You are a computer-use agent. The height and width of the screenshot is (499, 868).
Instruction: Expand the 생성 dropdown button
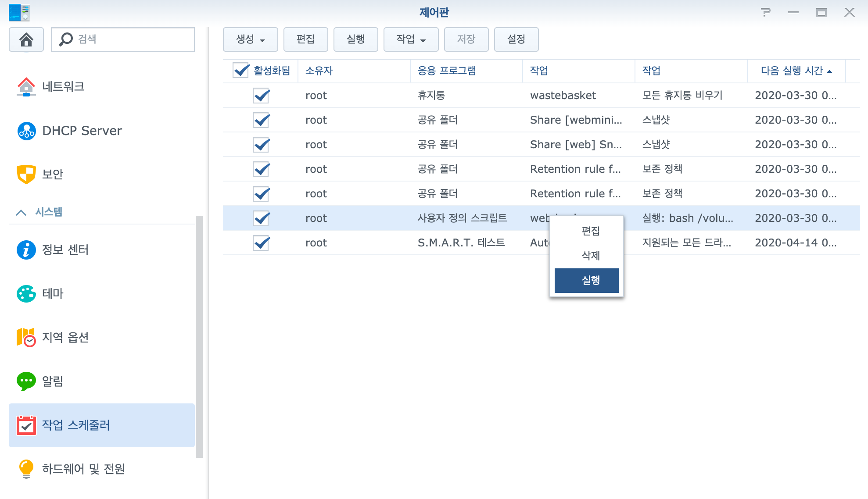pos(250,39)
